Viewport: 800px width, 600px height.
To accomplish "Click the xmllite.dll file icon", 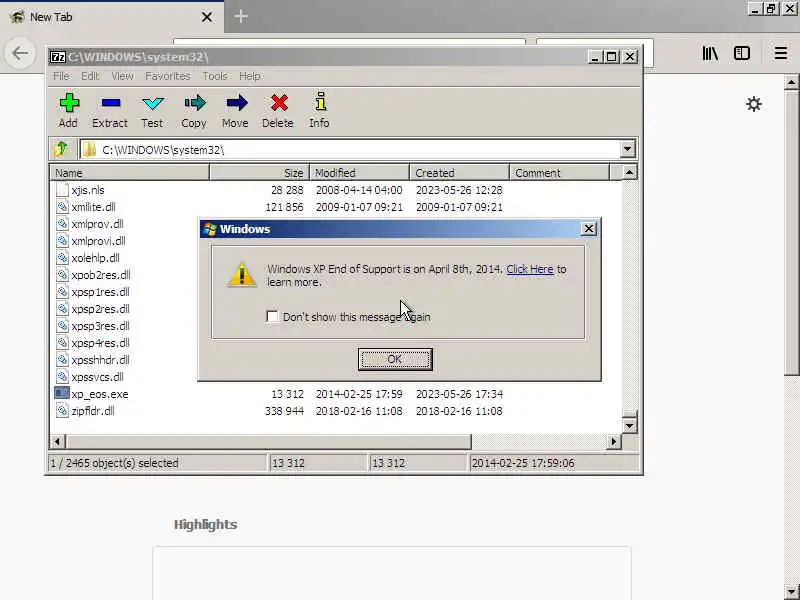I will click(62, 207).
